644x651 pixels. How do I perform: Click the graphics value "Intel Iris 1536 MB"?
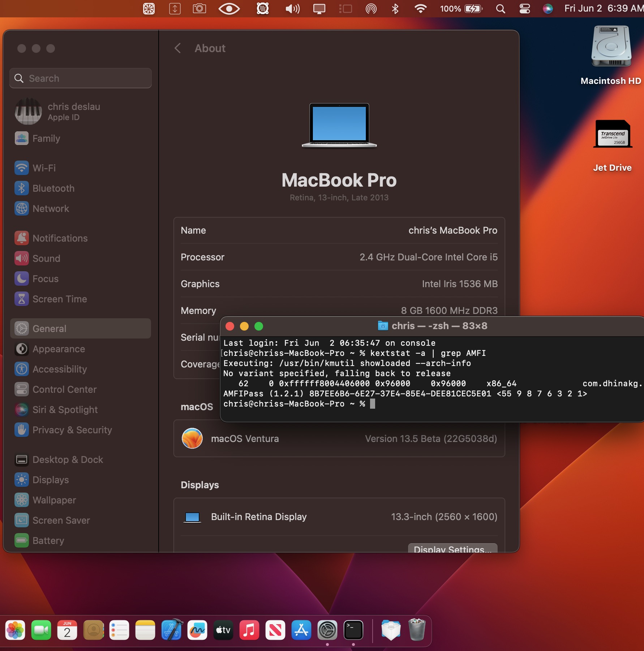point(460,284)
